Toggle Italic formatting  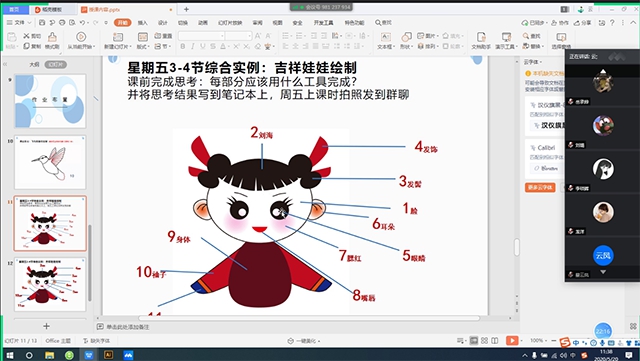click(x=193, y=47)
